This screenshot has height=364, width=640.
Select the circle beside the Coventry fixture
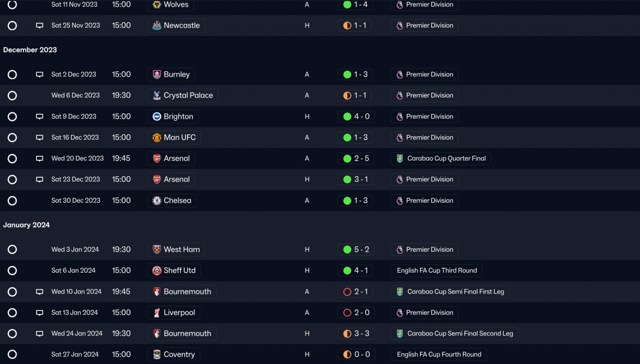click(12, 355)
